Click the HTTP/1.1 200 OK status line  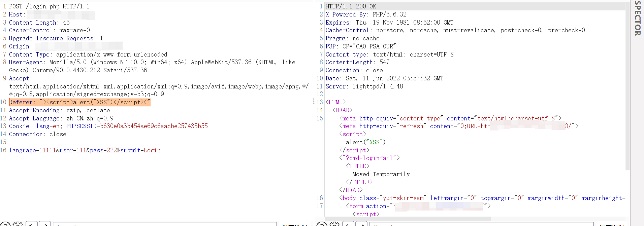[351, 6]
